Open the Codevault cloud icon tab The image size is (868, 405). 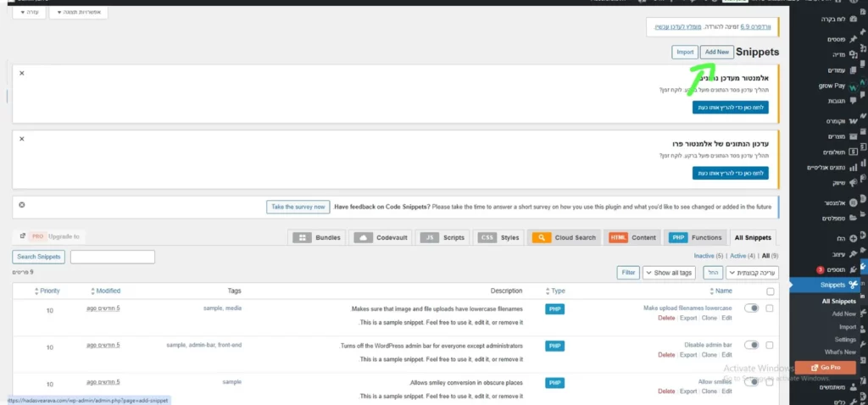click(363, 237)
